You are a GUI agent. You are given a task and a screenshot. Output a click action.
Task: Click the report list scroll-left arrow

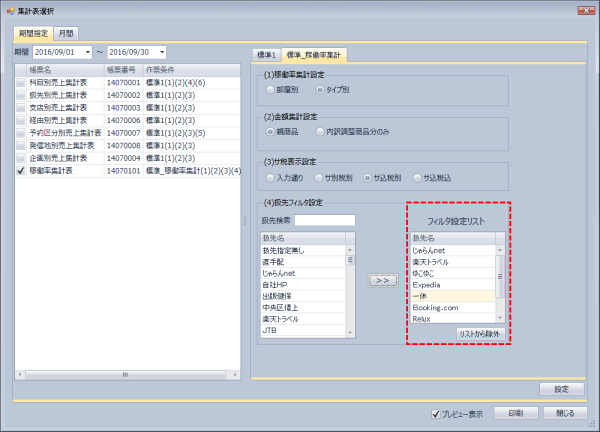click(20, 375)
